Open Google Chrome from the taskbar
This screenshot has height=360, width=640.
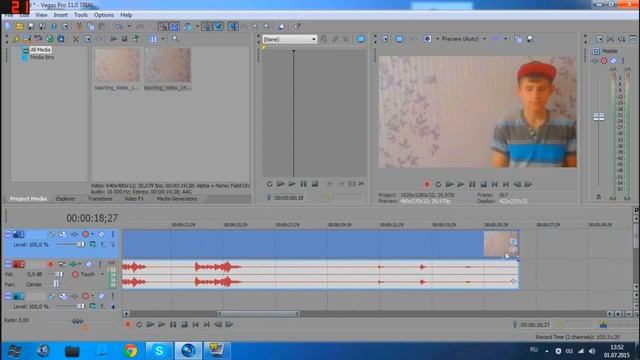click(130, 351)
